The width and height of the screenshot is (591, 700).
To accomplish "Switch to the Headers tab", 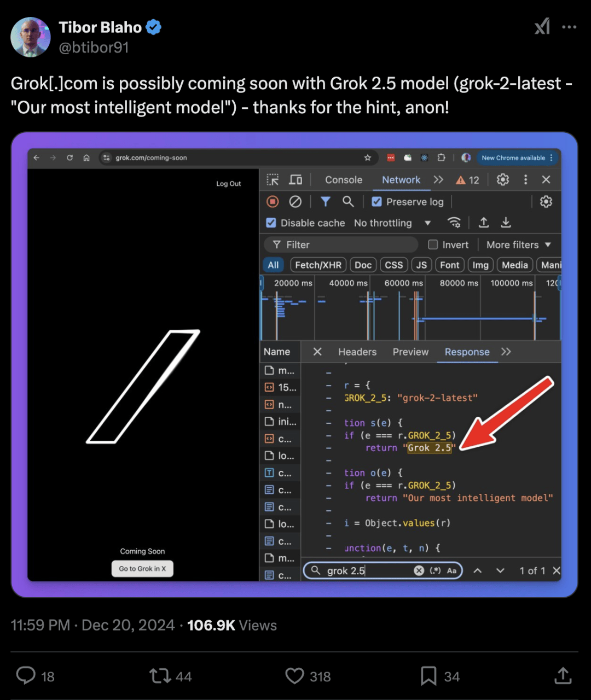I will 357,352.
